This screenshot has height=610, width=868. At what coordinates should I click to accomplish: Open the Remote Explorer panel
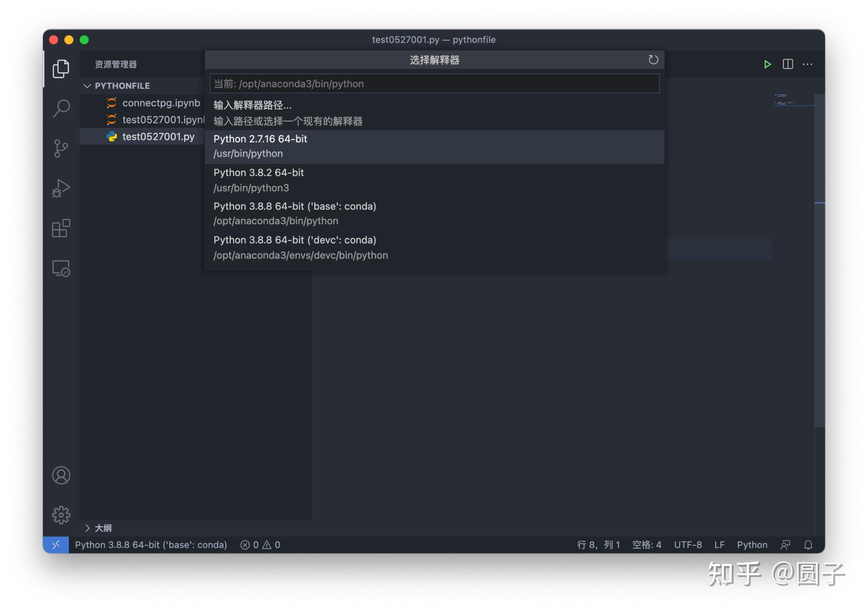click(61, 269)
